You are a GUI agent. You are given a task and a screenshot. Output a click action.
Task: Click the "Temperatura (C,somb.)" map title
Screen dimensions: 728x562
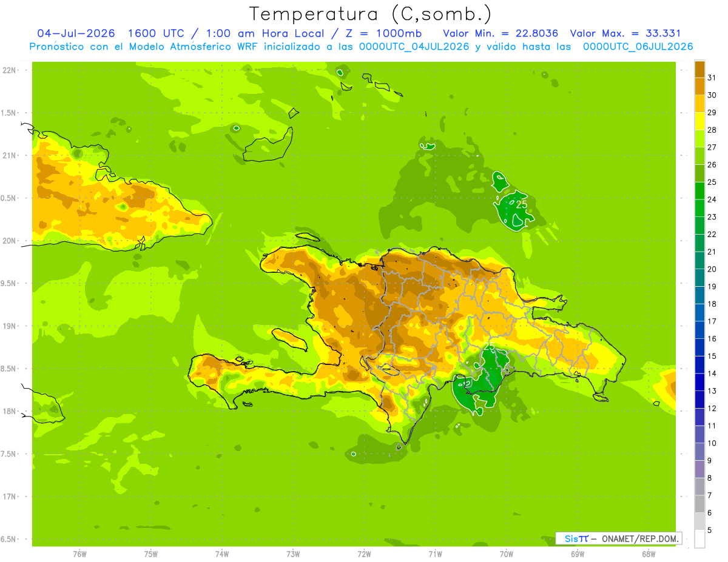click(371, 15)
